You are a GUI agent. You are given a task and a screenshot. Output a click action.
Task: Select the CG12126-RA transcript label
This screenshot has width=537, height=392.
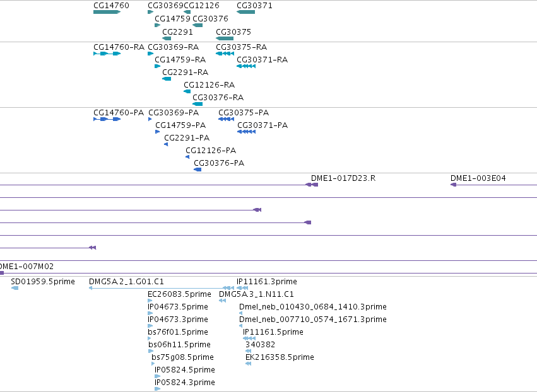209,85
